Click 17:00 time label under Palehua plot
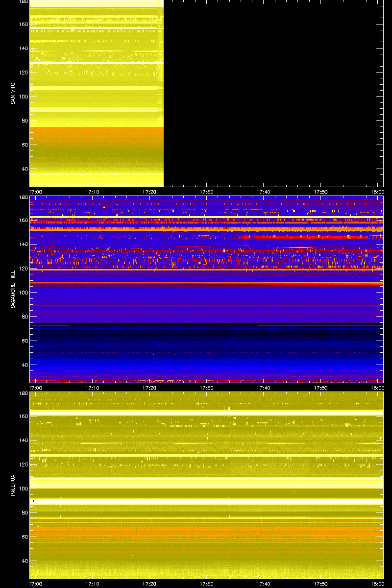The height and width of the screenshot is (588, 392). click(x=35, y=584)
